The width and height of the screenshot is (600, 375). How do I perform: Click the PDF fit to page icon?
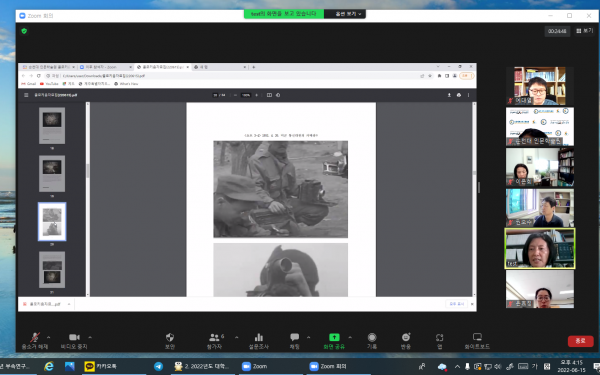coord(269,95)
